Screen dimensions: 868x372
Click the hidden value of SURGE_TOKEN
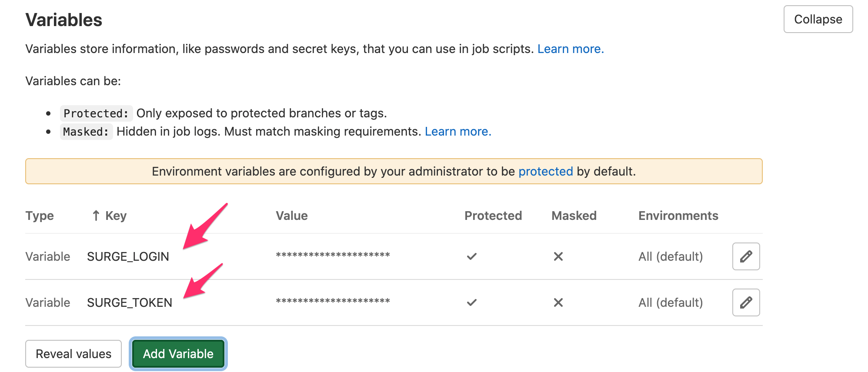tap(333, 302)
